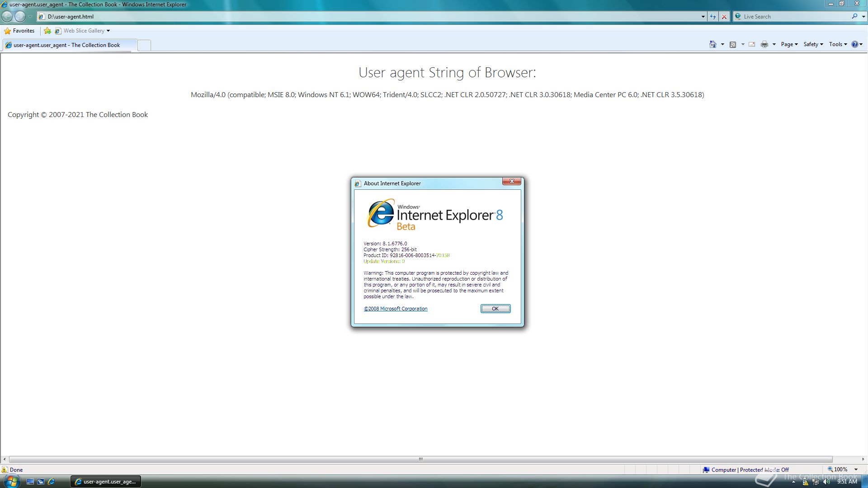Click the horizontal scrollbar right arrow
This screenshot has width=868, height=488.
[x=863, y=459]
